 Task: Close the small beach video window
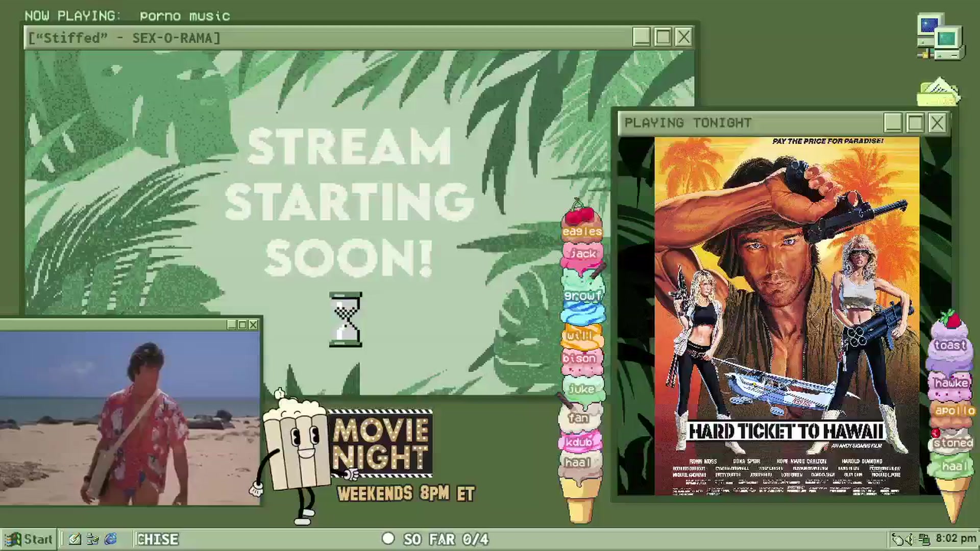[253, 324]
